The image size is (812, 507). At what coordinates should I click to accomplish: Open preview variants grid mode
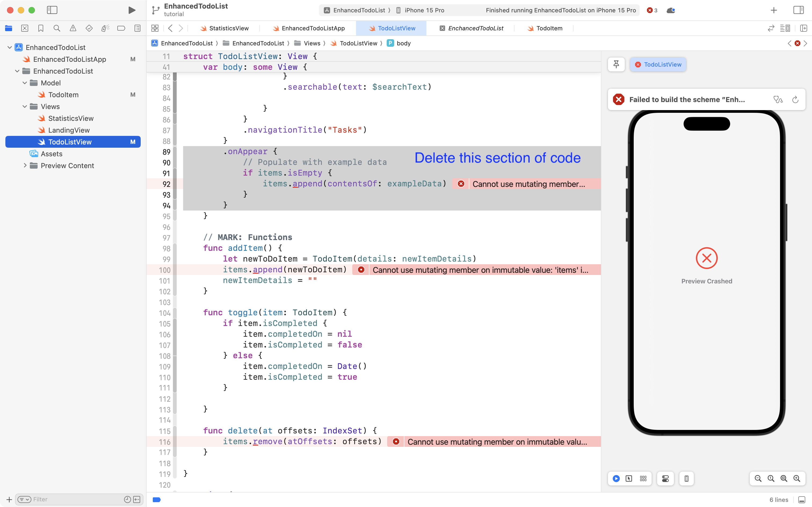click(643, 479)
